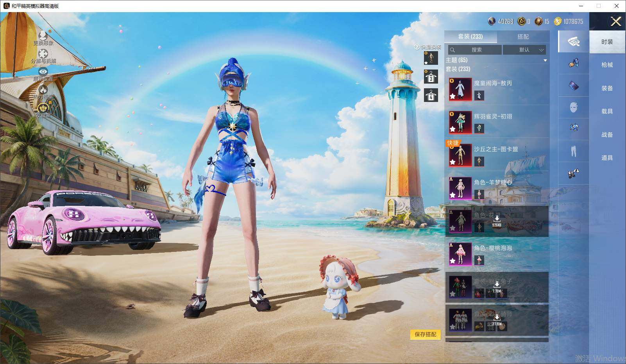Click the bronze coin icon beside 15
Screen dimensions: 626x364
pyautogui.click(x=539, y=21)
